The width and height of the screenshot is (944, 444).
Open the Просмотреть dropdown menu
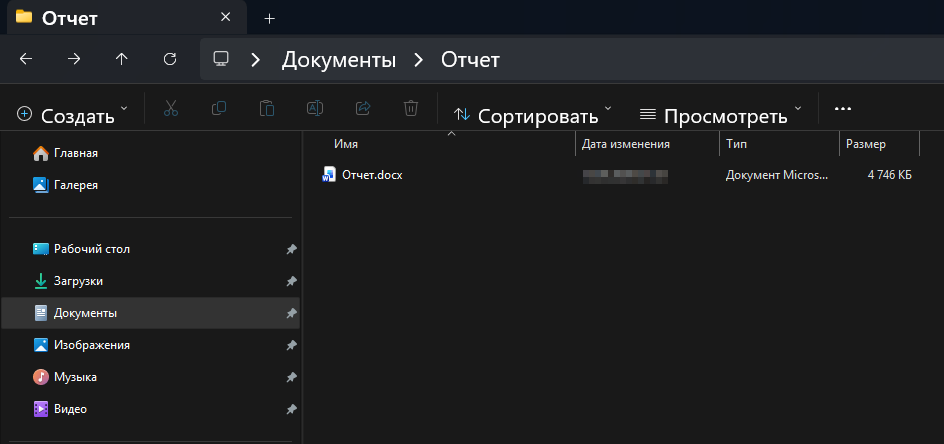coord(721,113)
